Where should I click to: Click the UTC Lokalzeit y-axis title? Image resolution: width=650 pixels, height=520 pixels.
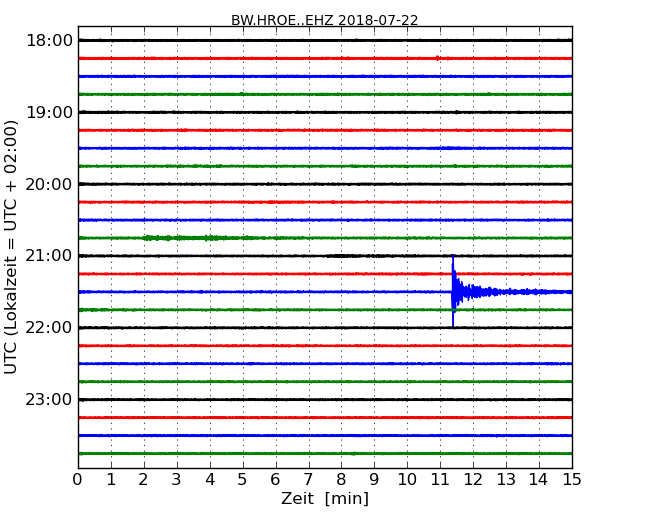pos(10,247)
